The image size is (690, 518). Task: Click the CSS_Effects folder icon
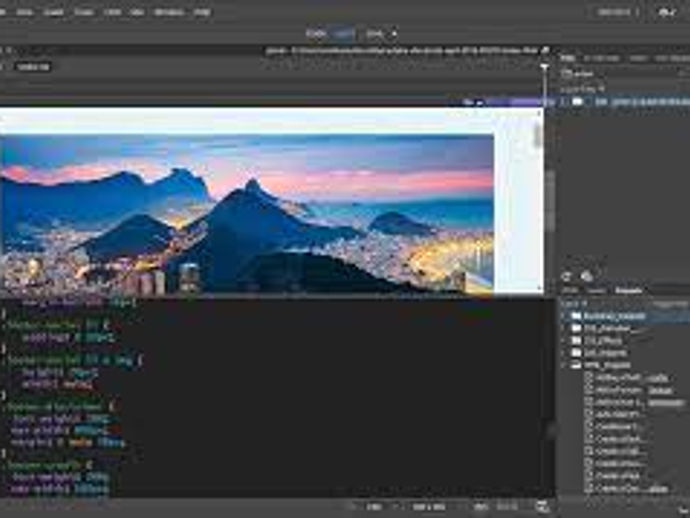[576, 341]
